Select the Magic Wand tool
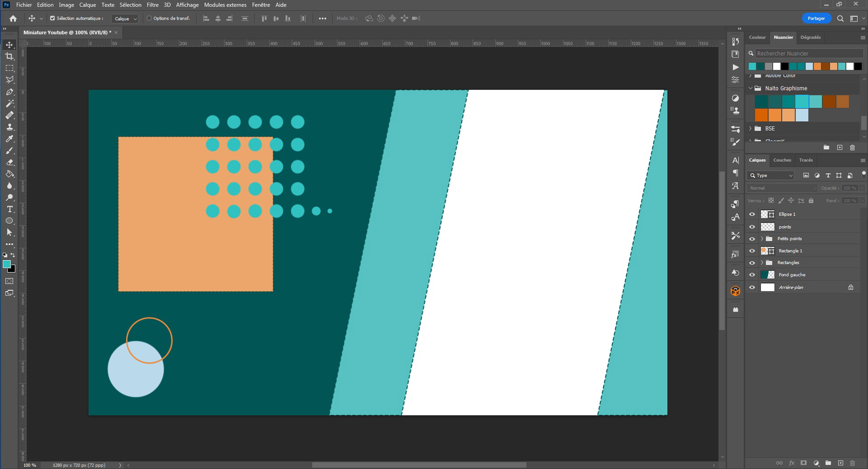This screenshot has width=868, height=469. click(x=9, y=103)
